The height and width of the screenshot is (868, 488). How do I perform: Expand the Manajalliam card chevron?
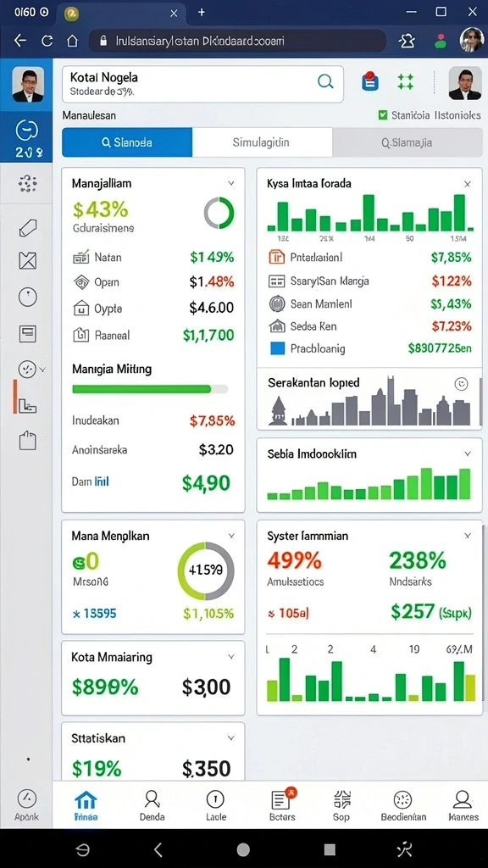point(231,183)
